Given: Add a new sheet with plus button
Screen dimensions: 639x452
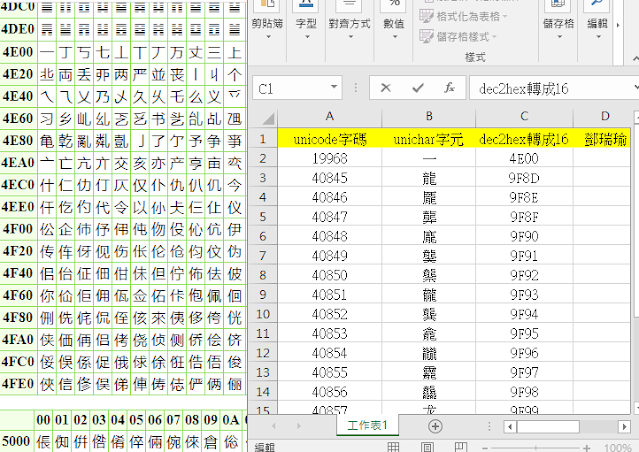Looking at the screenshot, I should [x=435, y=426].
